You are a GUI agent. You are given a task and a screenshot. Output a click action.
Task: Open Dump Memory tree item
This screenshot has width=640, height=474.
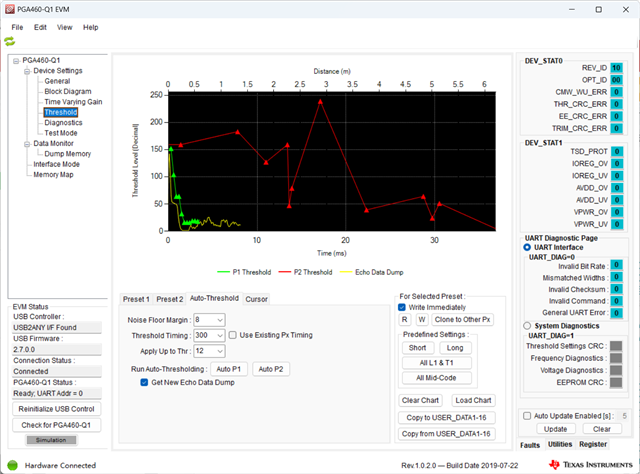coord(67,154)
